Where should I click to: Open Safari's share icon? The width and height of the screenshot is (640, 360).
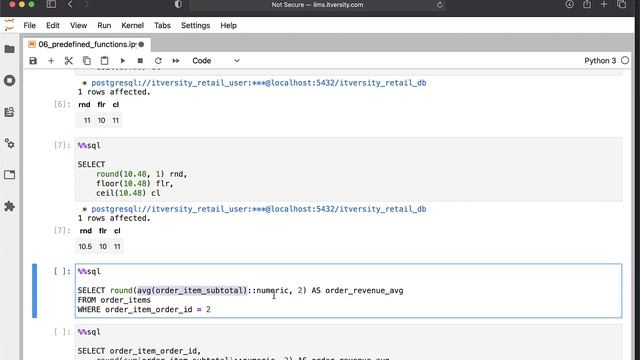click(587, 4)
